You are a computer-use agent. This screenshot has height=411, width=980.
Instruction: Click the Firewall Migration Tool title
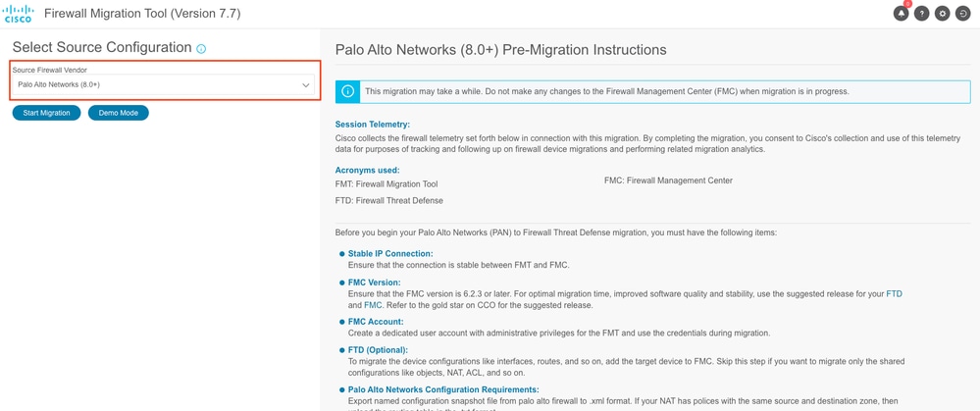(142, 13)
